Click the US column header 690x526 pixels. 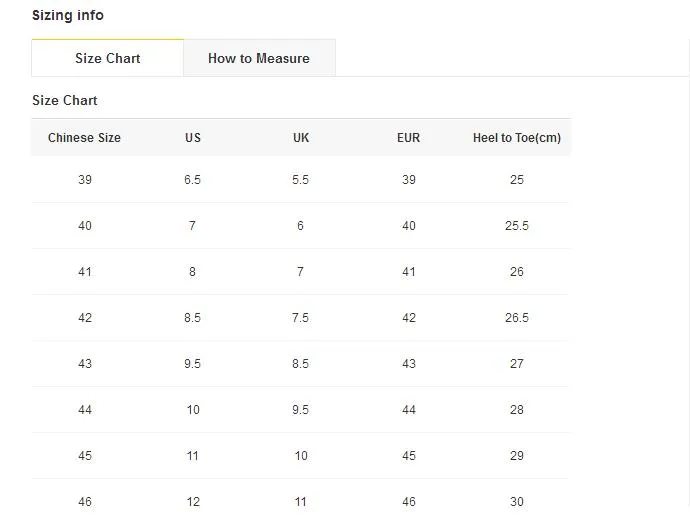click(x=193, y=138)
